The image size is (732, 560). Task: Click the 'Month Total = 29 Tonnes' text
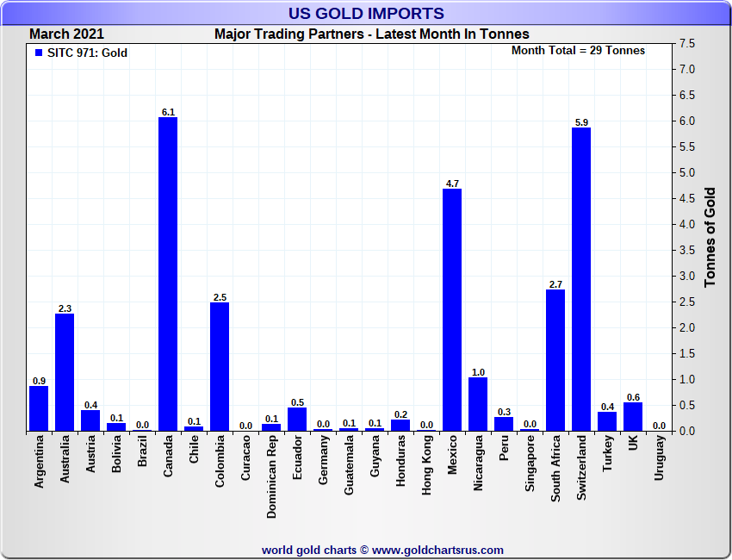[578, 51]
